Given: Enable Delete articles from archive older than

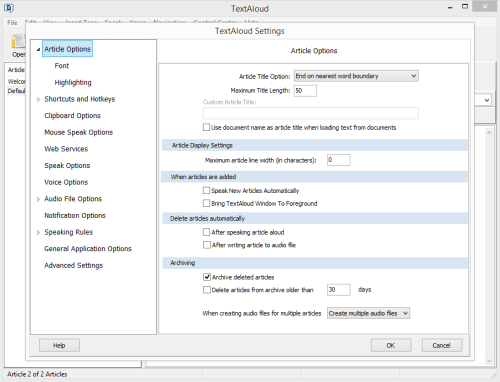Looking at the screenshot, I should (x=207, y=290).
